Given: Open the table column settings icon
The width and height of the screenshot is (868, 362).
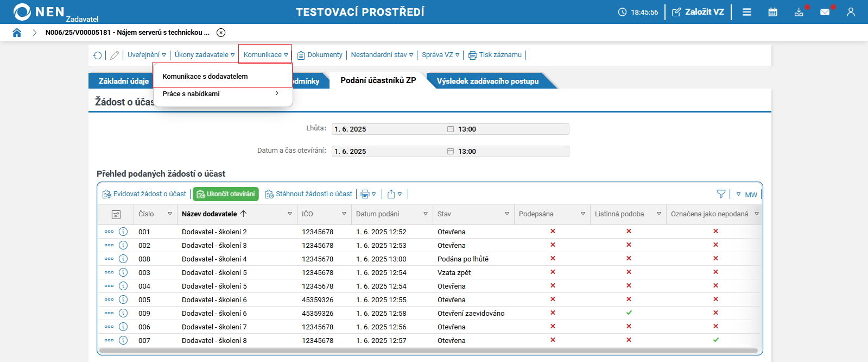Looking at the screenshot, I should pyautogui.click(x=116, y=214).
